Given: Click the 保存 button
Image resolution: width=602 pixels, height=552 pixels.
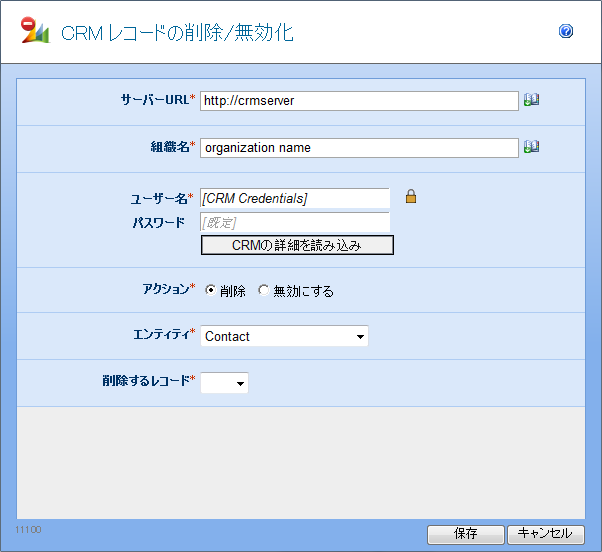Looking at the screenshot, I should 465,534.
